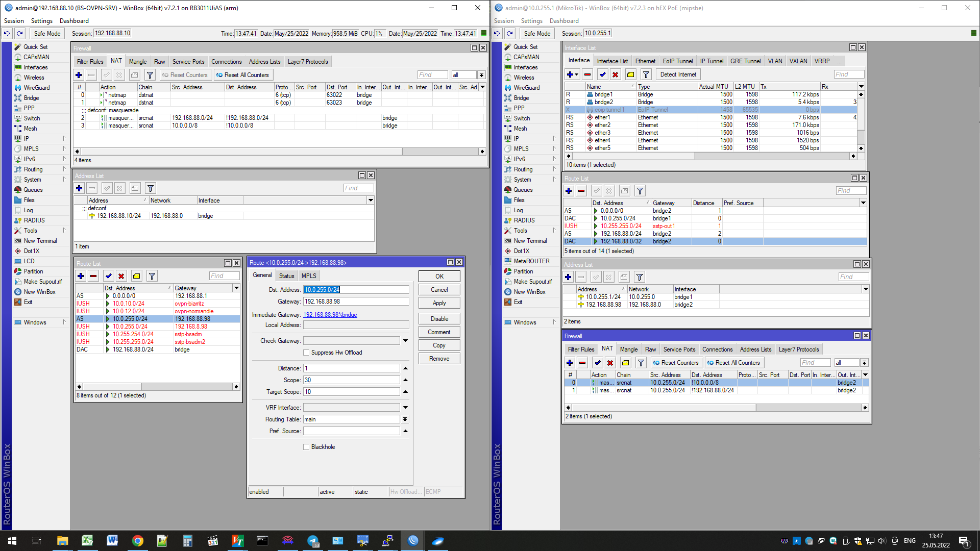Disable selected route with red X in left Route List
The width and height of the screenshot is (980, 551).
[x=121, y=276]
